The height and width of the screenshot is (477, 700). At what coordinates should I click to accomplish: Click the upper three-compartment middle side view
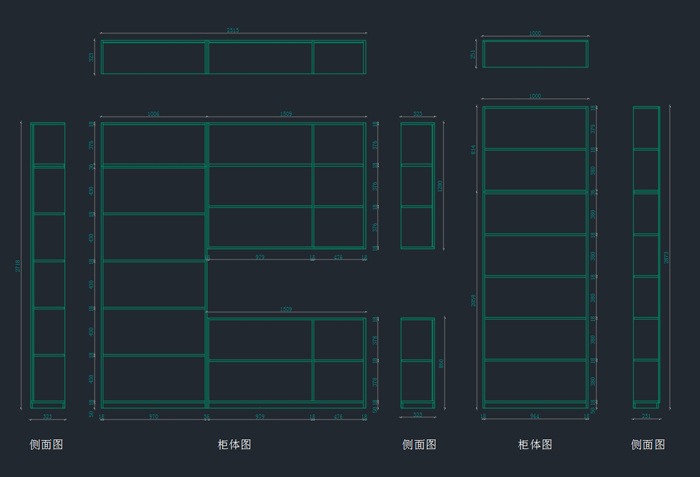417,185
